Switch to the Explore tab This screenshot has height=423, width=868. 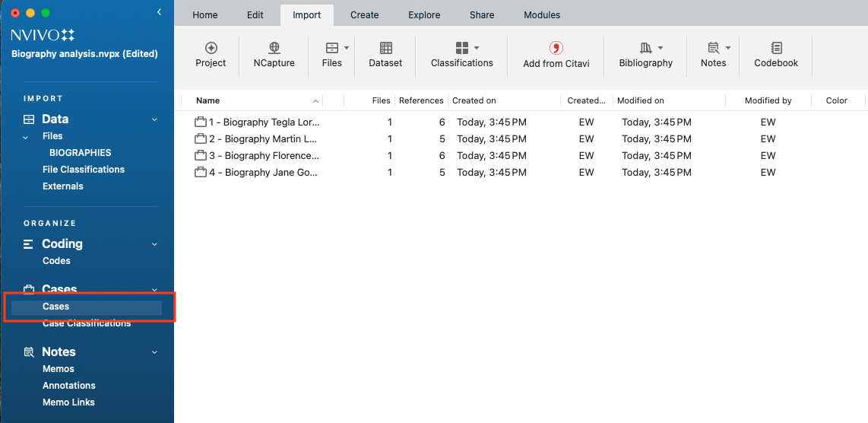click(423, 15)
